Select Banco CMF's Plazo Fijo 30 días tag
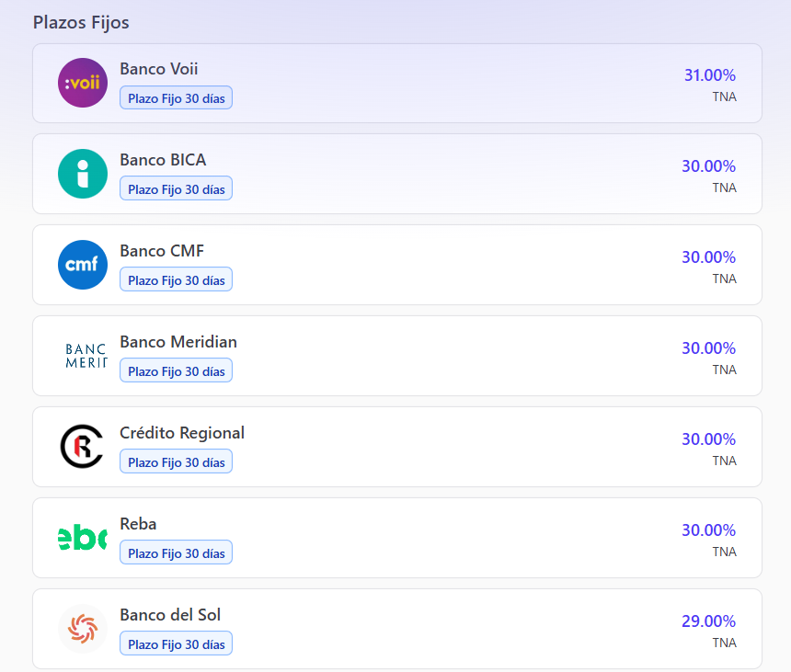Viewport: 791px width, 672px height. [x=176, y=279]
